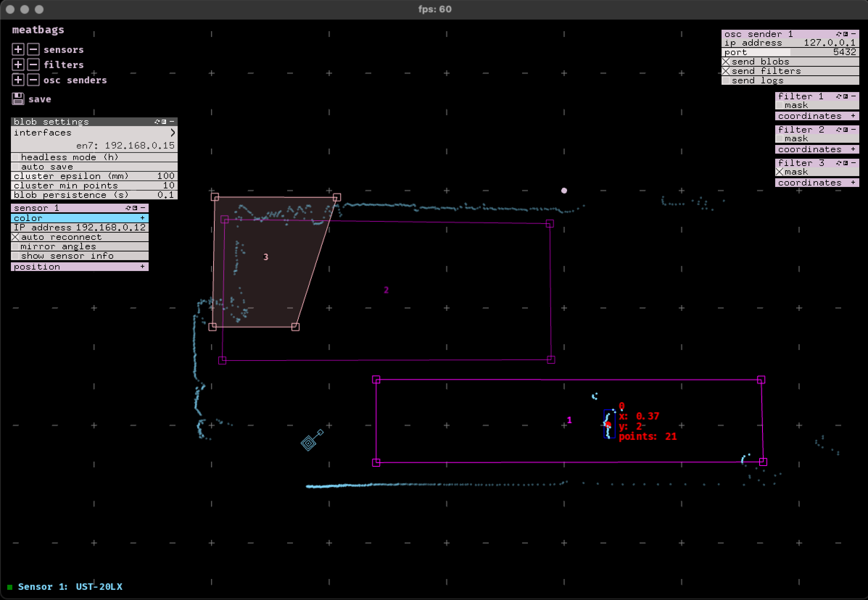Enable the auto save checkbox
The width and height of the screenshot is (868, 600).
tap(16, 167)
